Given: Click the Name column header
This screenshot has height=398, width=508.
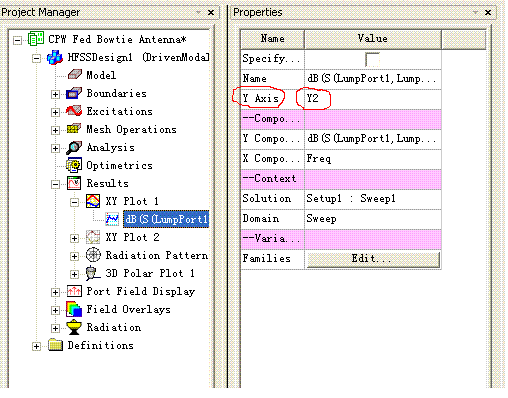Looking at the screenshot, I should (x=272, y=39).
